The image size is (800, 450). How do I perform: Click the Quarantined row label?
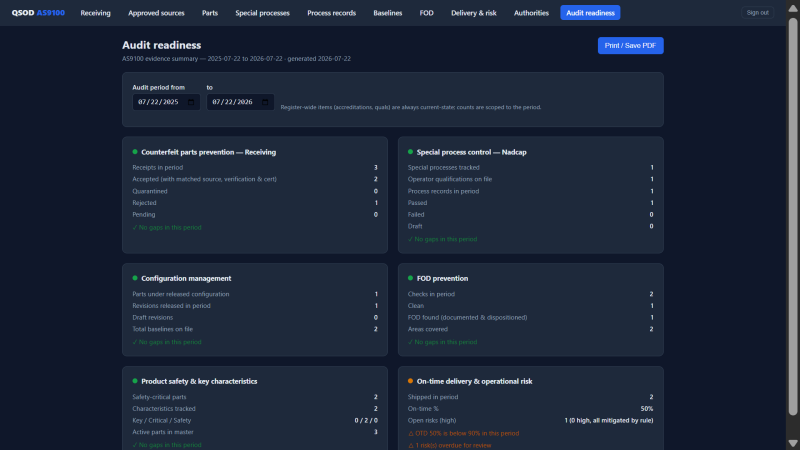point(150,191)
